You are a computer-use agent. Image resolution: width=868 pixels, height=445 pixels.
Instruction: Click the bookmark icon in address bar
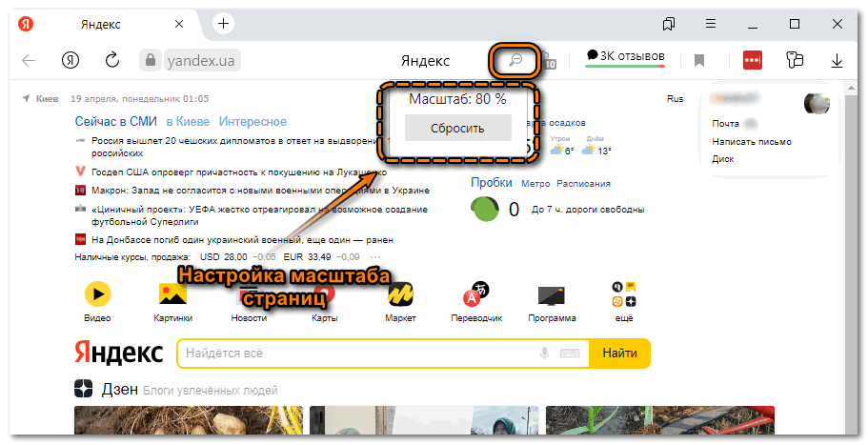coord(699,60)
